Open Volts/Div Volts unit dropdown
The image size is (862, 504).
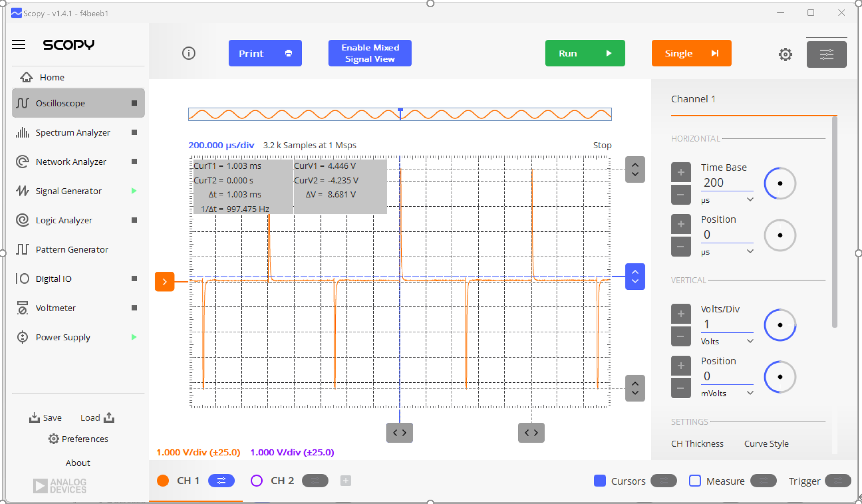[727, 341]
